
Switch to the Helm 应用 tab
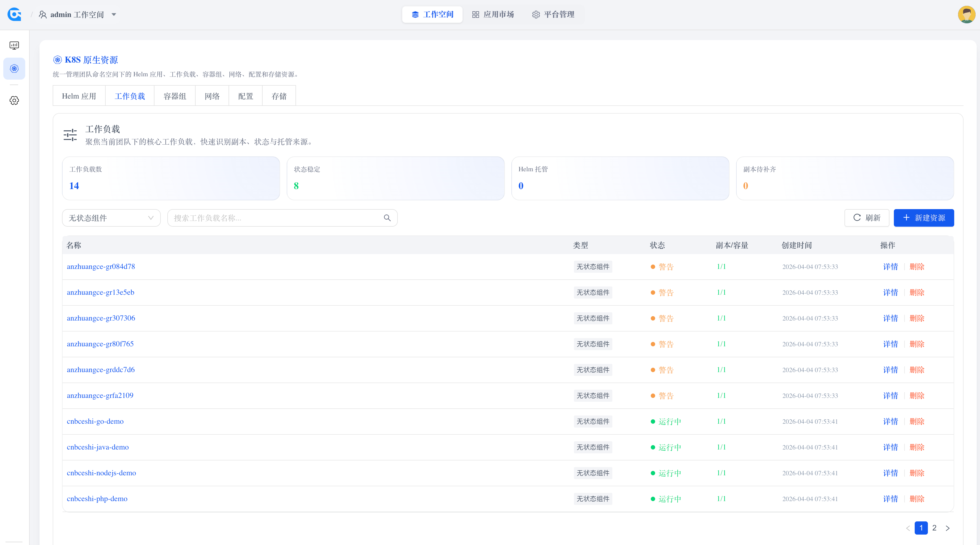[79, 95]
